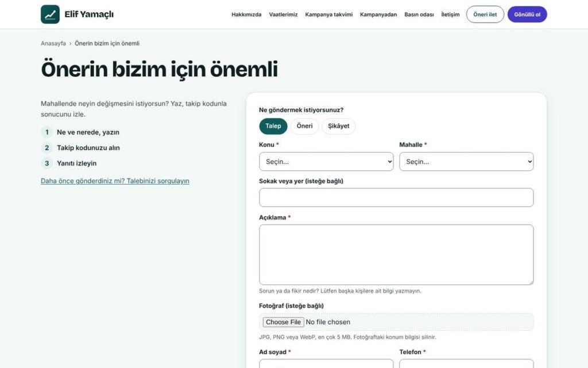
Task: Click the Elif Yamaçlı site name
Action: [x=89, y=14]
